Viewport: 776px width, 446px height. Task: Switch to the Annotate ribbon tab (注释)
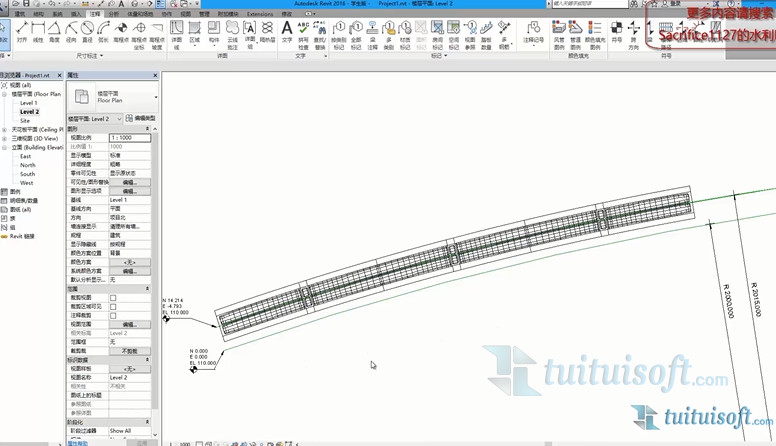(x=94, y=14)
